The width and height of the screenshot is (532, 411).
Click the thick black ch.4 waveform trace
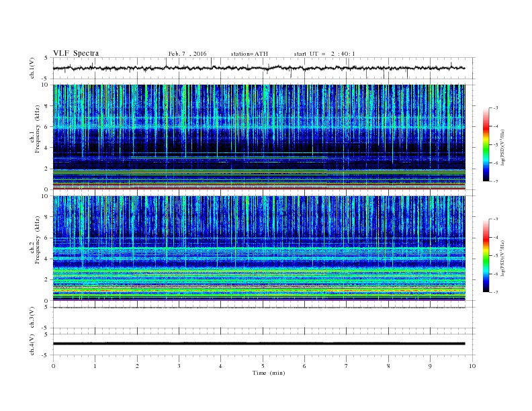point(259,344)
